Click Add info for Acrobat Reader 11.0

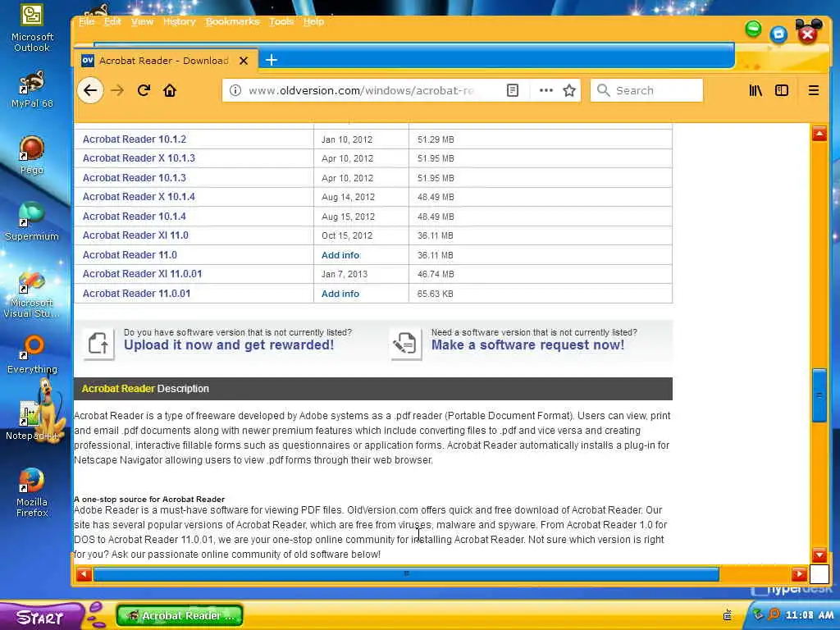(340, 255)
